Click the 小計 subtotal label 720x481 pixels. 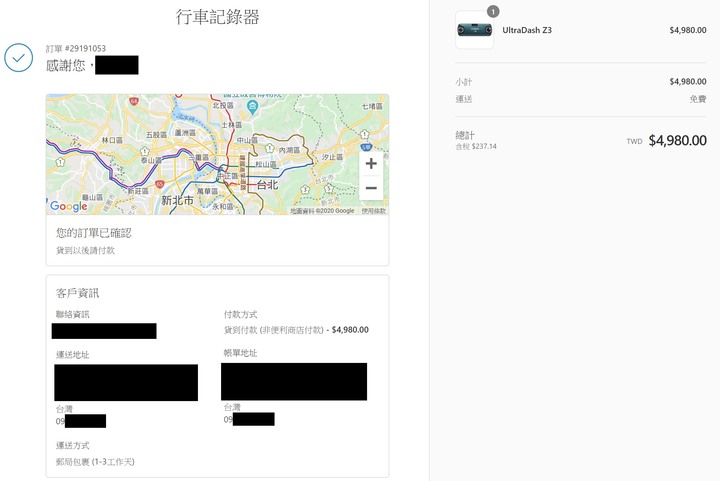coord(463,82)
